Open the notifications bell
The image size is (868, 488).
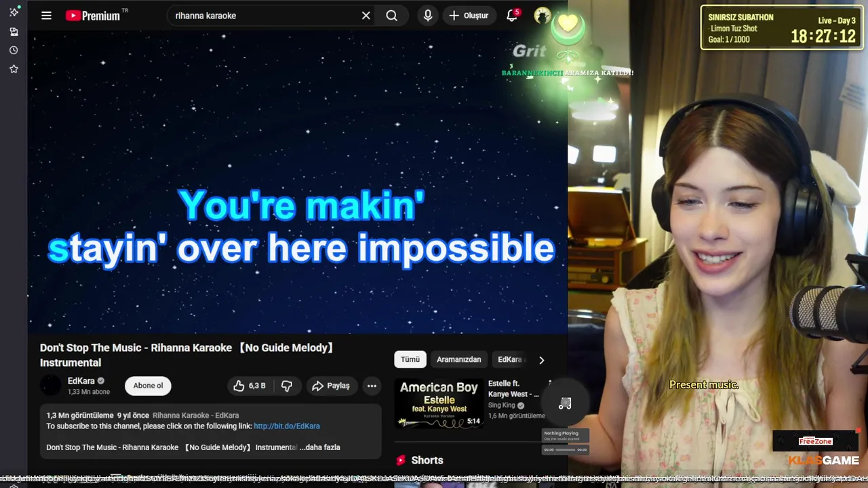coord(512,16)
